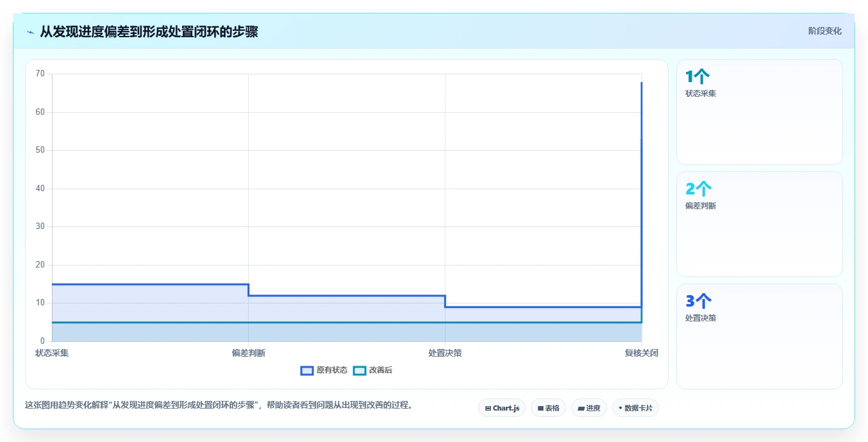Click the Chart.js tag

[502, 408]
